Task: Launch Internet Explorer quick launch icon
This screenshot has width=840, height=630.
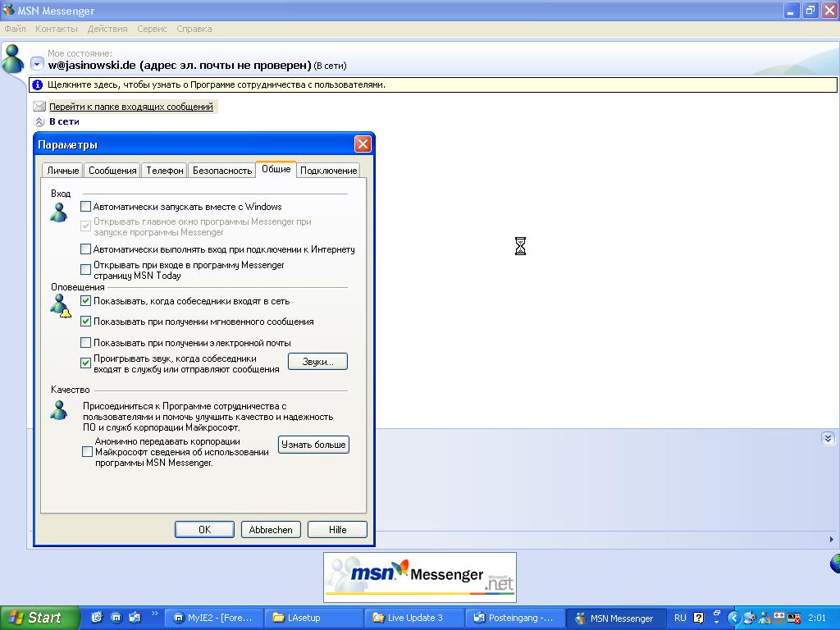Action: click(x=97, y=618)
